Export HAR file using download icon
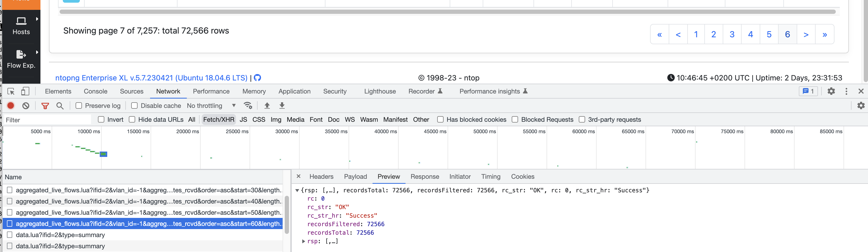Image resolution: width=868 pixels, height=252 pixels. pyautogui.click(x=282, y=105)
